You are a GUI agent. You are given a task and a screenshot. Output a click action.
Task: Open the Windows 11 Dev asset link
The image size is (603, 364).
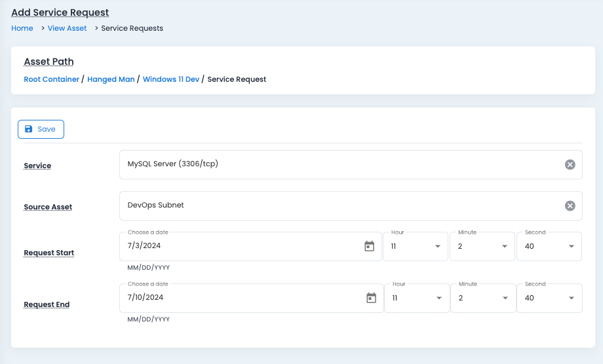(170, 79)
